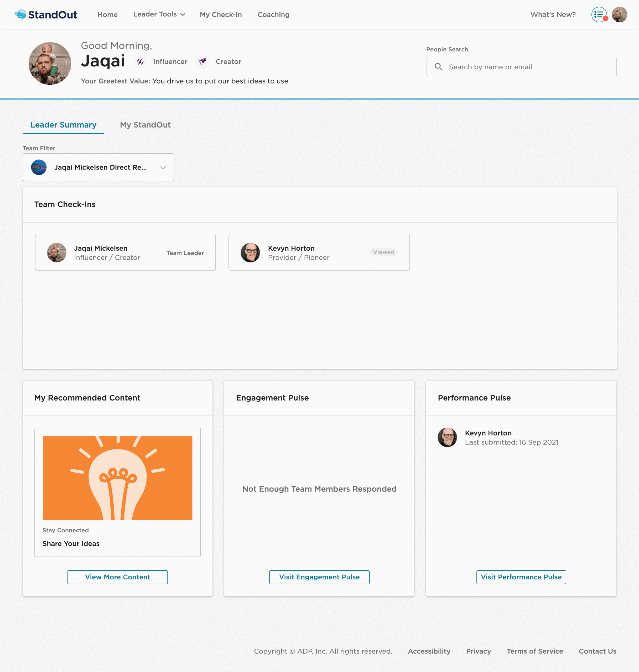The height and width of the screenshot is (672, 639).
Task: Open Contact Us footer link
Action: (598, 651)
